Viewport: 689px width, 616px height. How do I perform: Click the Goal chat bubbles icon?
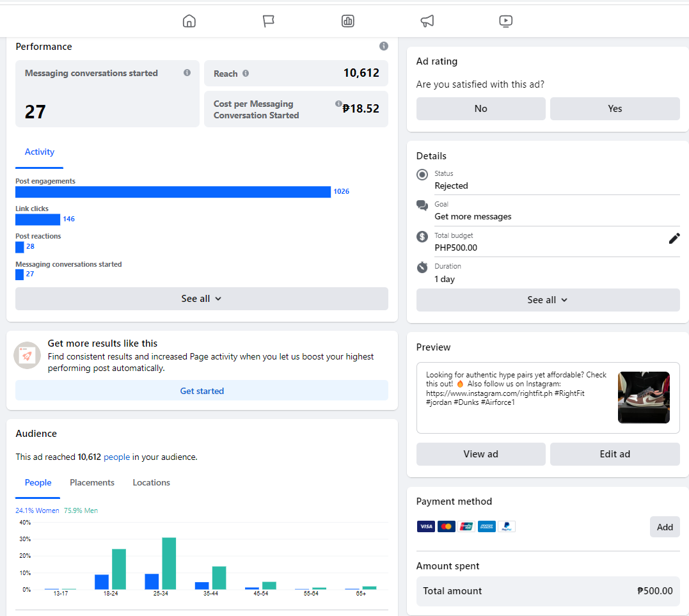pos(422,205)
